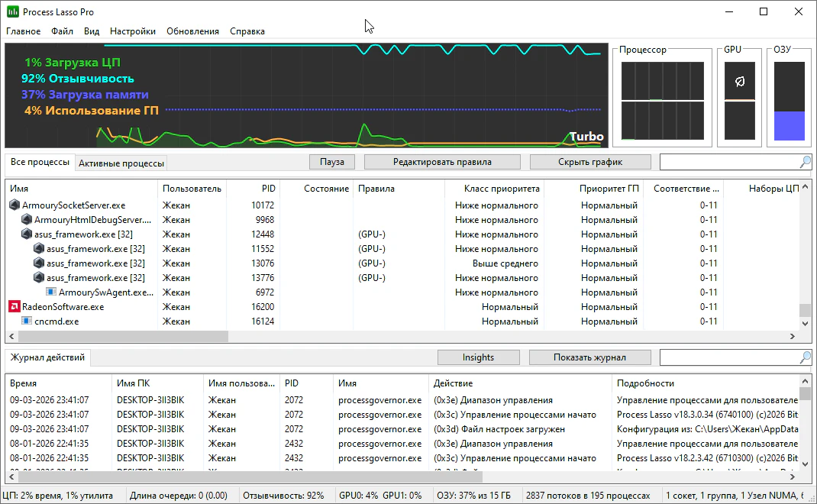
Task: Hide the graph with Скрыть график
Action: [x=589, y=162]
